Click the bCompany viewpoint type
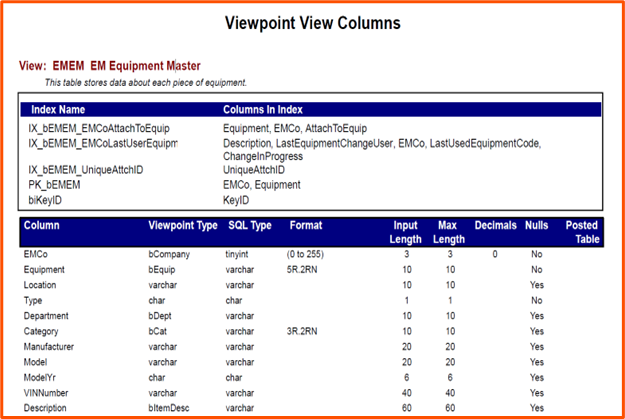 (x=169, y=254)
